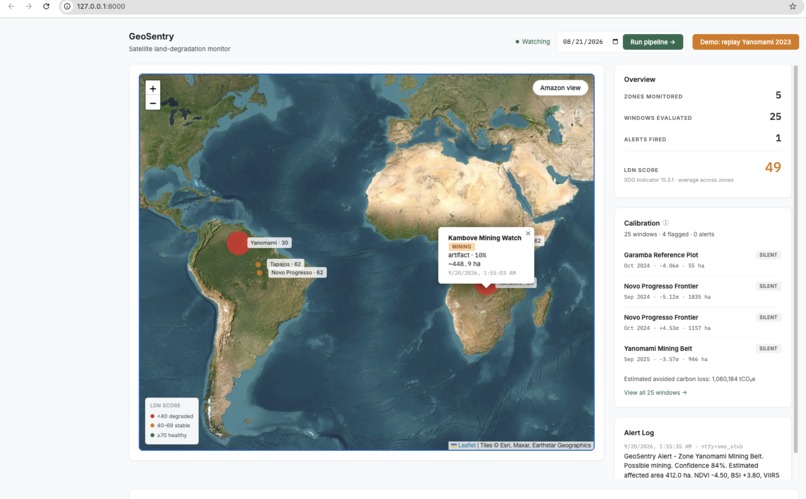Click the red Kambove marker under popup
This screenshot has width=806, height=499.
[486, 289]
